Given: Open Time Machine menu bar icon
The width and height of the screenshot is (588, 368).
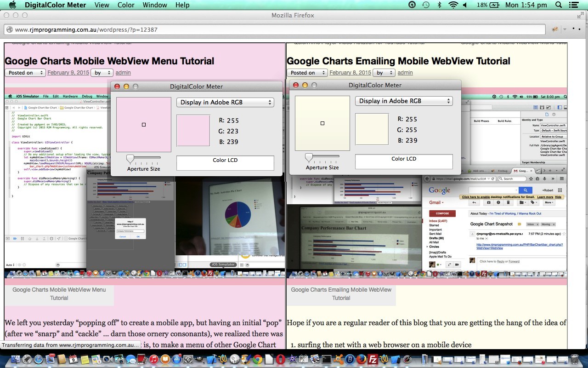Looking at the screenshot, I should coord(426,5).
